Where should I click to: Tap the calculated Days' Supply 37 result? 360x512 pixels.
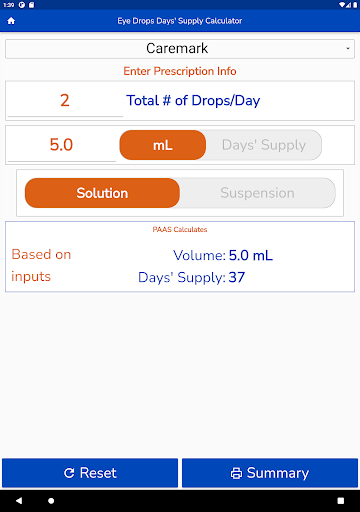pos(192,277)
